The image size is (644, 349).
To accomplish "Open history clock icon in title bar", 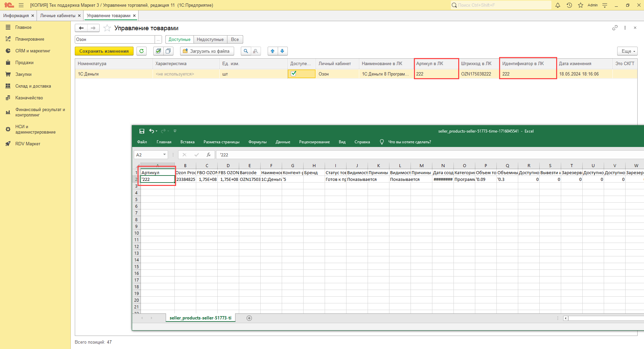I will (569, 5).
